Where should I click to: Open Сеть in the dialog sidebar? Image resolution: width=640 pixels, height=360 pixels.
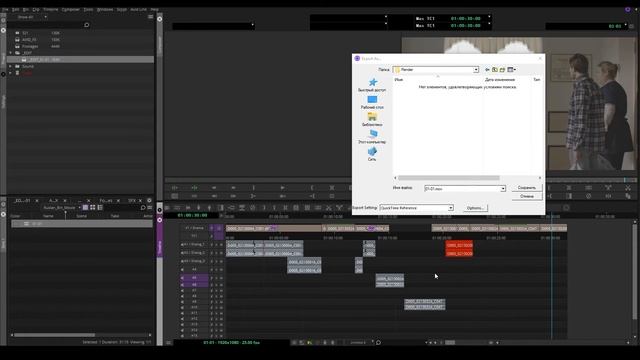pos(372,154)
